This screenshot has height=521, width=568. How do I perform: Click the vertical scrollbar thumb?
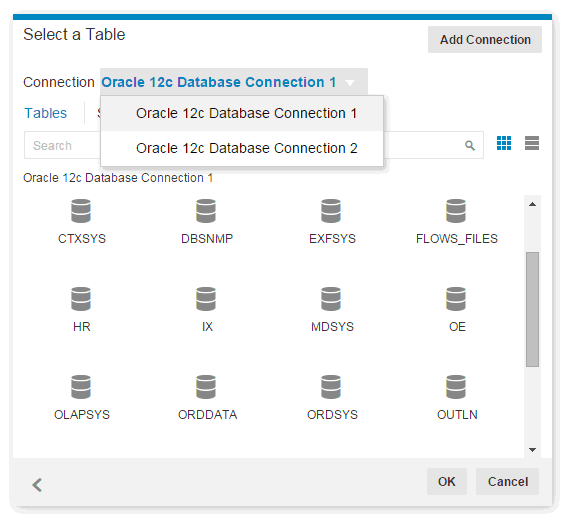(532, 309)
